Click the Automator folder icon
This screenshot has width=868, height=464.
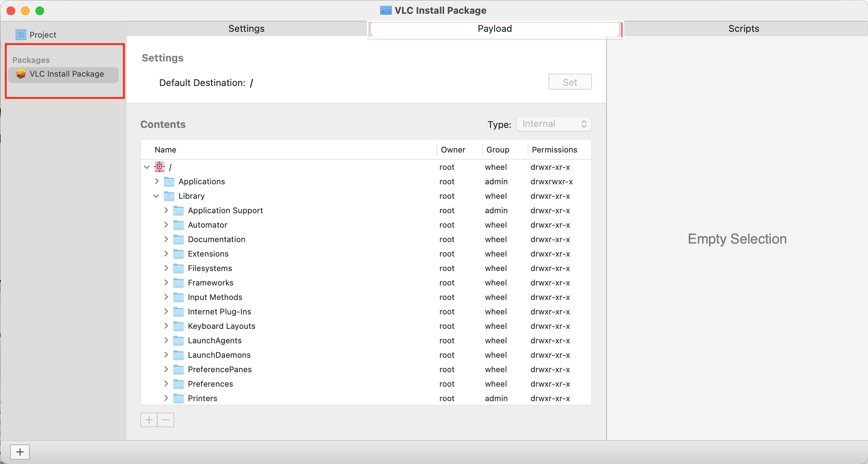179,225
